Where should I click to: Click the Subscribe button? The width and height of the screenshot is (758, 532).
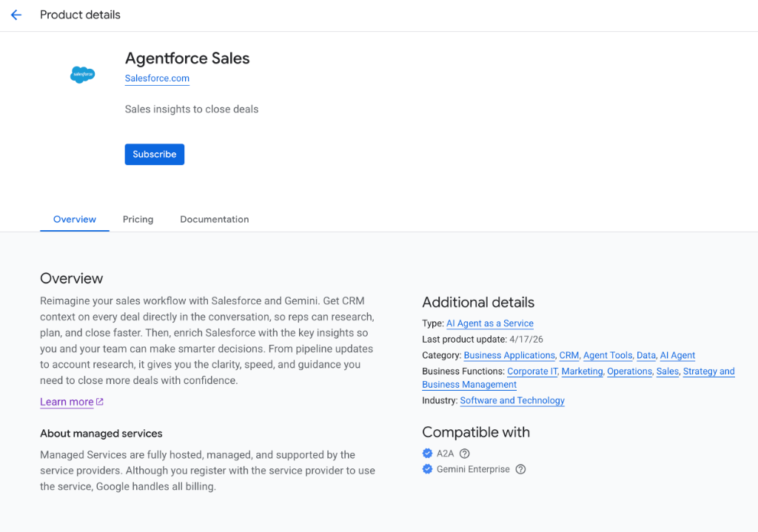(x=155, y=154)
